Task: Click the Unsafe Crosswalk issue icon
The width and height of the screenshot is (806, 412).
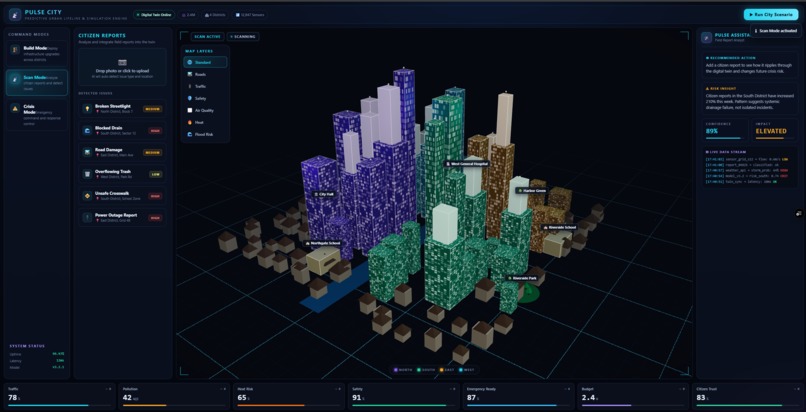Action: (87, 196)
